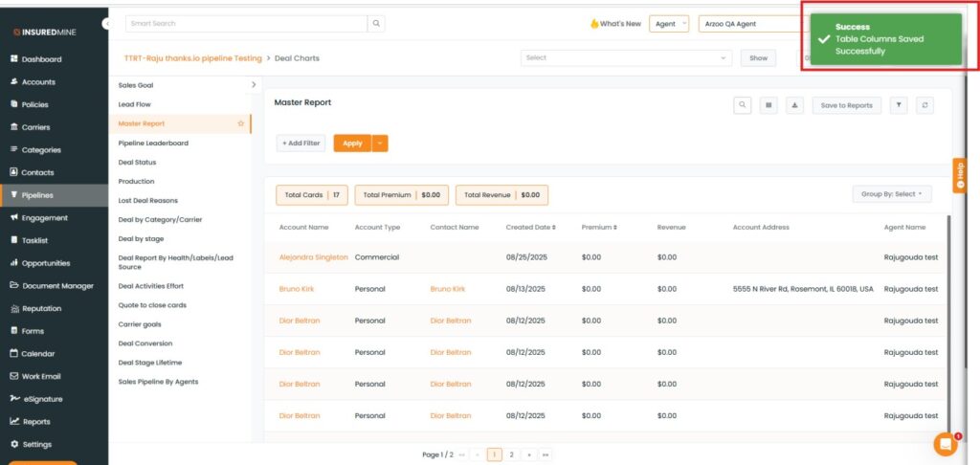Click the filter funnel icon
This screenshot has width=980, height=465.
point(899,105)
